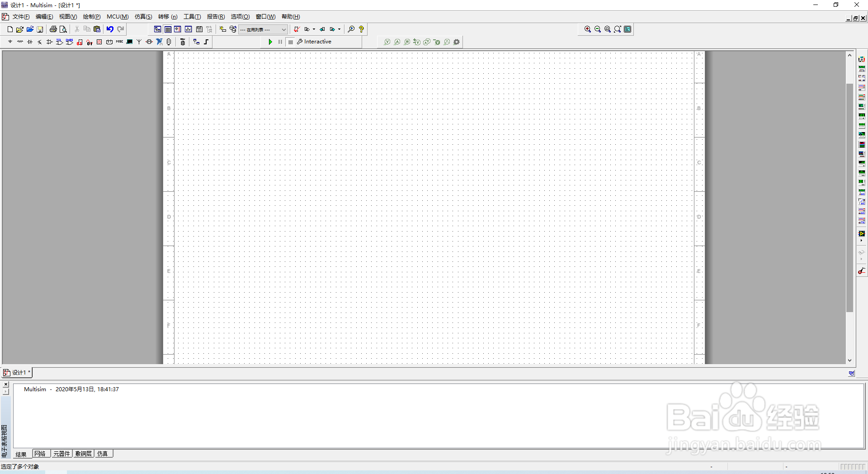Screen dimensions: 868x474
Task: Expand the forward annotate dropdown arrow
Action: (x=339, y=29)
